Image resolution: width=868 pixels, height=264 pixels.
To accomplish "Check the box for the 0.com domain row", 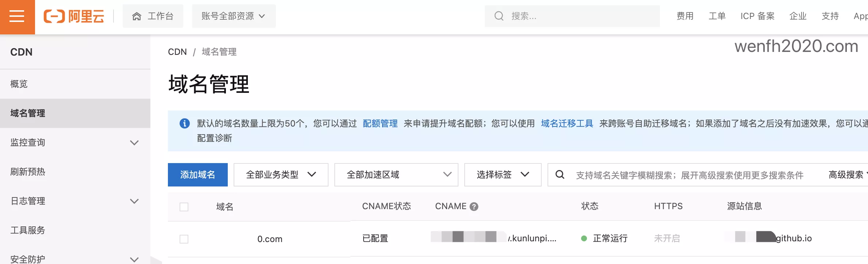I will (184, 239).
